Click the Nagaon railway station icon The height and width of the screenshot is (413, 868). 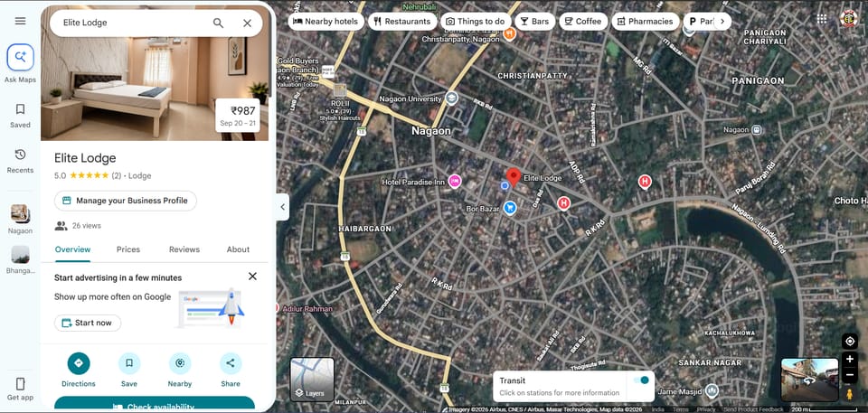[756, 130]
